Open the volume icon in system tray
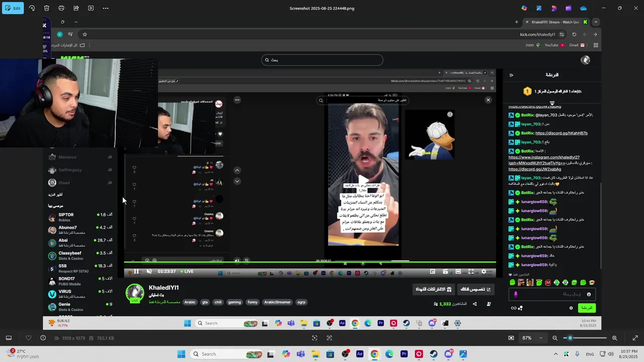 pyautogui.click(x=612, y=354)
